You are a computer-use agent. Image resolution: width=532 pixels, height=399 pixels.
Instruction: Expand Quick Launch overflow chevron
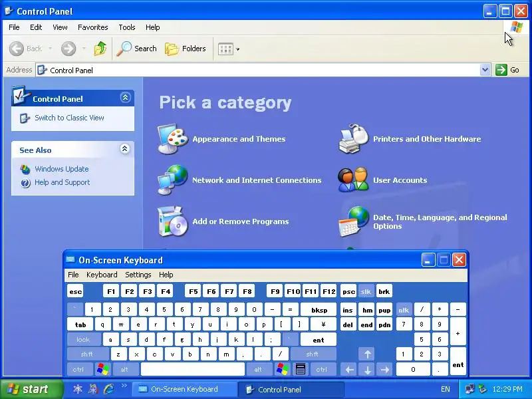click(124, 386)
